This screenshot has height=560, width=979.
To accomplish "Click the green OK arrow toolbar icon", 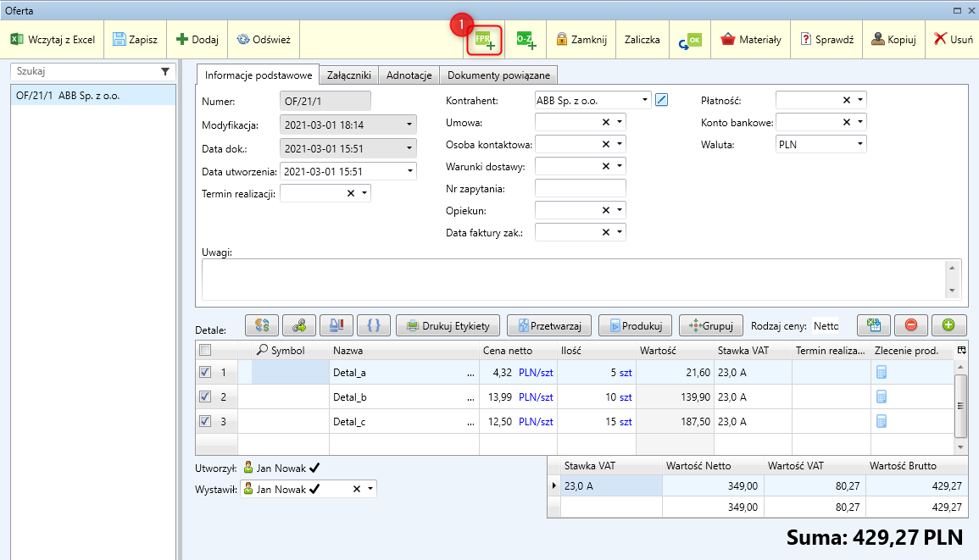I will coord(690,40).
